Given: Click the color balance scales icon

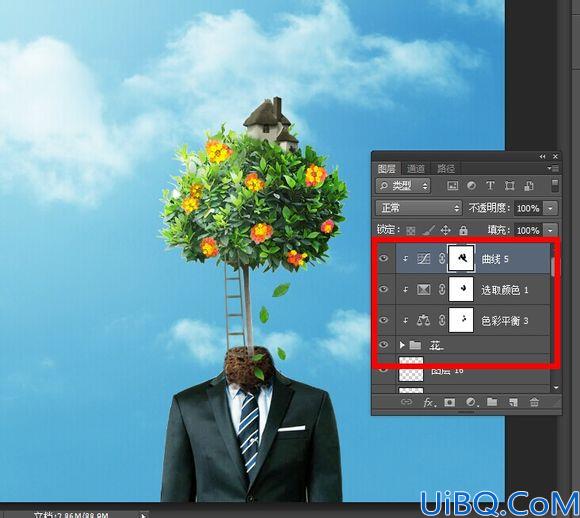Looking at the screenshot, I should point(424,320).
